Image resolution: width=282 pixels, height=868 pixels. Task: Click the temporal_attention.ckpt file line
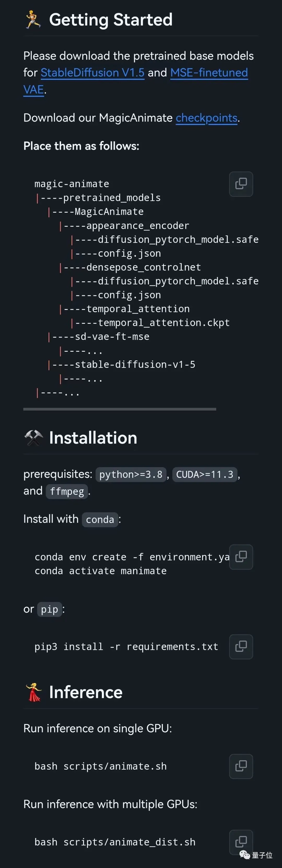pyautogui.click(x=164, y=323)
